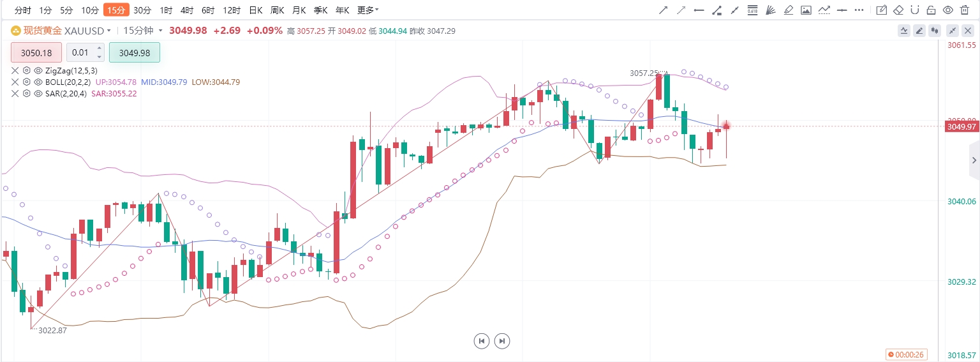Click the red 3050.18 sell price button
The width and height of the screenshot is (980, 362).
click(x=36, y=52)
